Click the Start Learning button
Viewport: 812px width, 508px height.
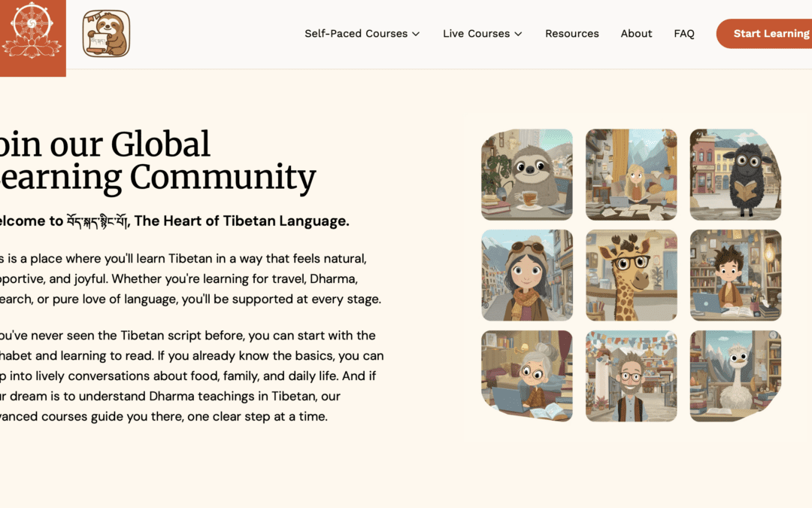pyautogui.click(x=770, y=33)
